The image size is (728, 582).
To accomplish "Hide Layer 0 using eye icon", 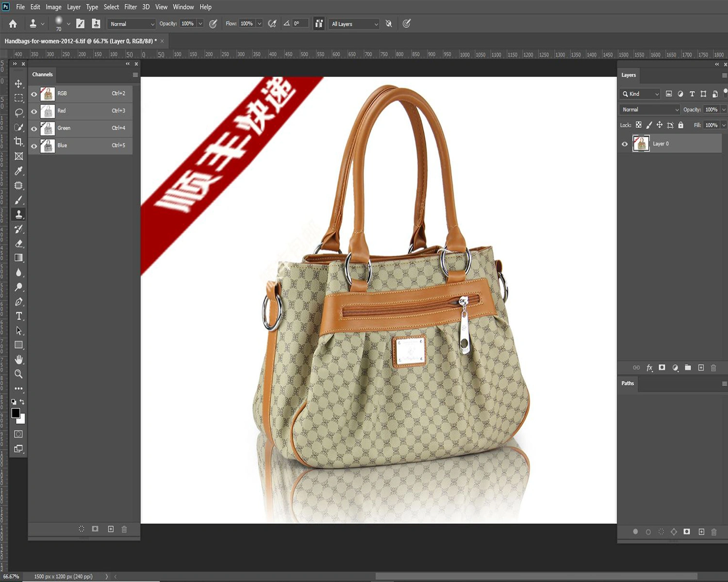I will [x=625, y=144].
